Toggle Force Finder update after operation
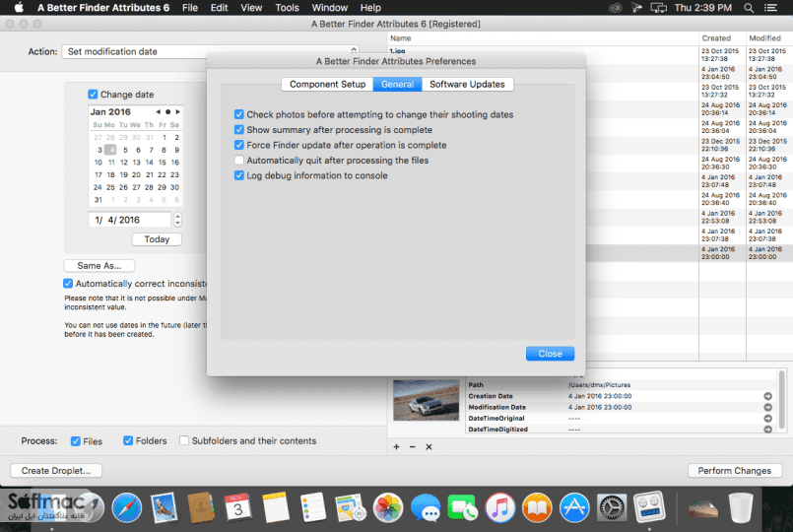Viewport: 793px width, 532px height. [x=239, y=145]
